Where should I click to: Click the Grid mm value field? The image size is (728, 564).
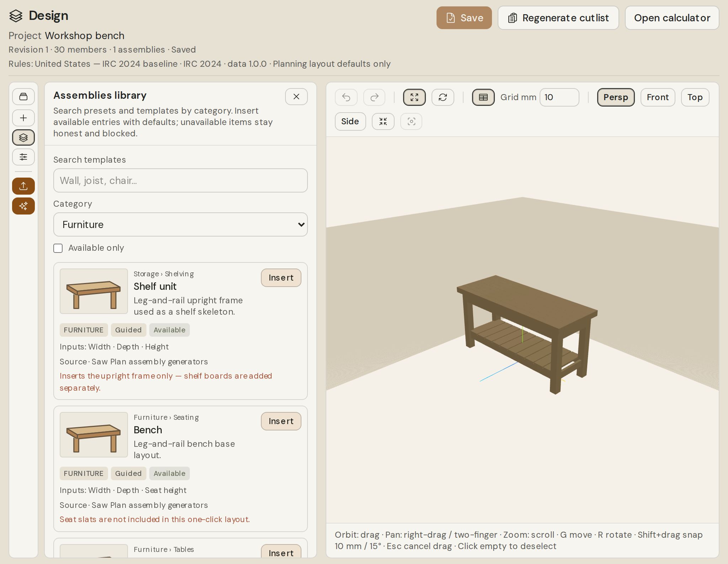coord(560,97)
